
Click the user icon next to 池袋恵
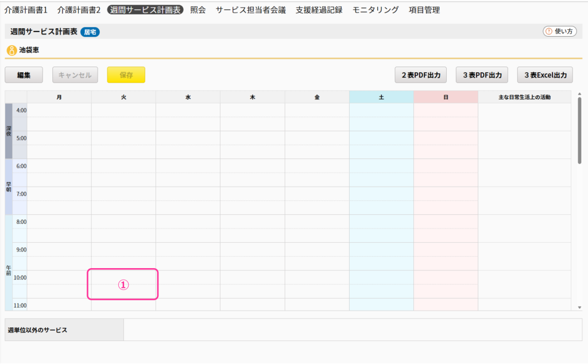11,51
